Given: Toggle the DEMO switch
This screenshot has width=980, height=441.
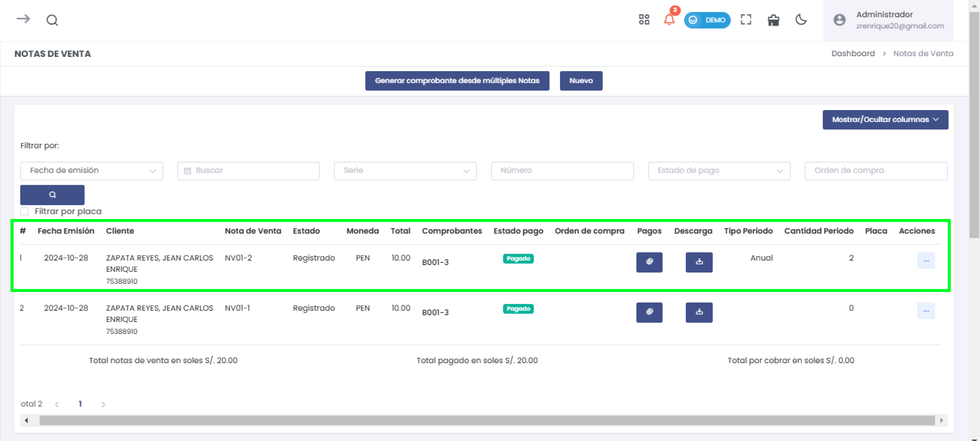Looking at the screenshot, I should (x=707, y=20).
